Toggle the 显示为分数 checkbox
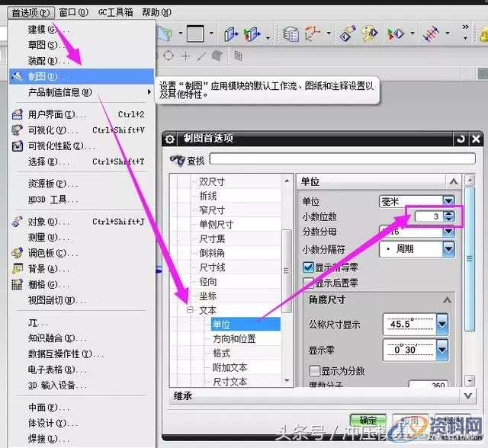The height and width of the screenshot is (448, 488). (314, 370)
